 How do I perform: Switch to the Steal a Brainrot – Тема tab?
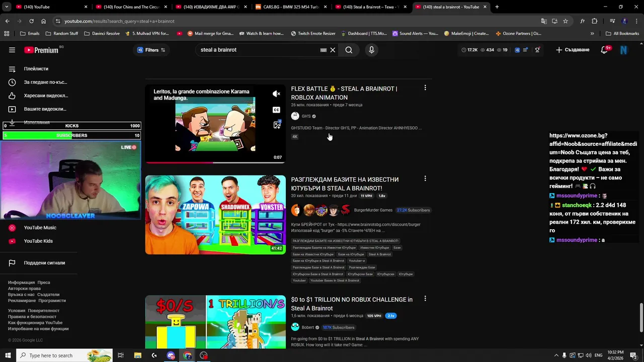(370, 7)
